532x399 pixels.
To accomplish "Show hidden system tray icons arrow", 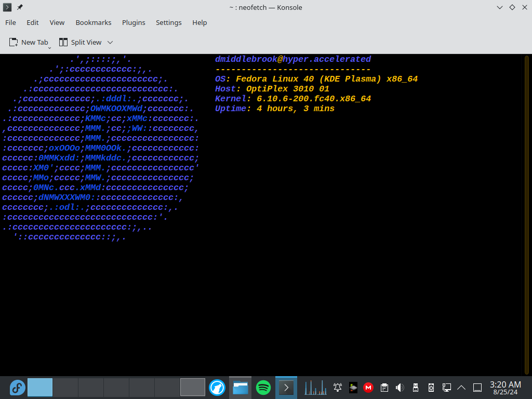I will [461, 387].
